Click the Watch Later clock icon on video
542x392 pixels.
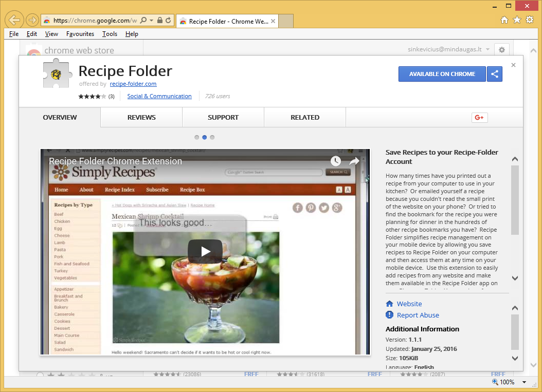tap(336, 161)
